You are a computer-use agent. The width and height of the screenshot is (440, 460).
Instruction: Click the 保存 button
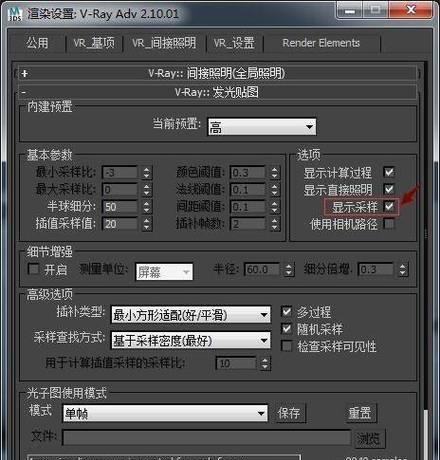coord(289,413)
